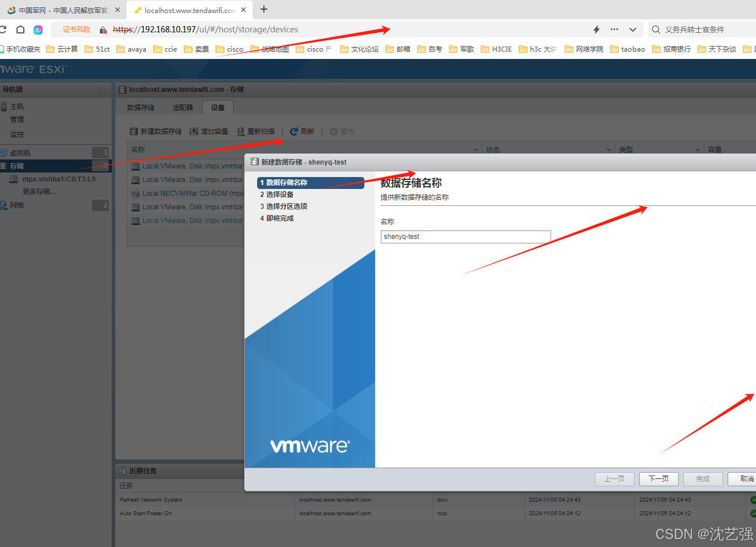Switch to the 数据存储 tab
The height and width of the screenshot is (547, 756).
pyautogui.click(x=140, y=107)
